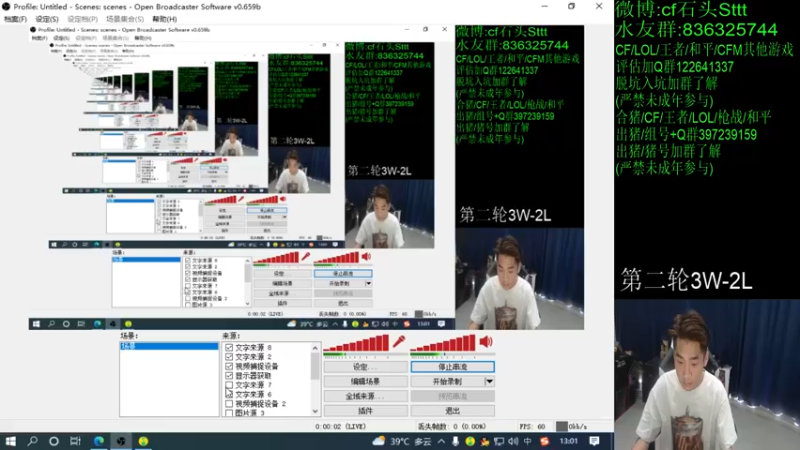Show hidden tray icons chevron
800x450 pixels.
click(441, 441)
